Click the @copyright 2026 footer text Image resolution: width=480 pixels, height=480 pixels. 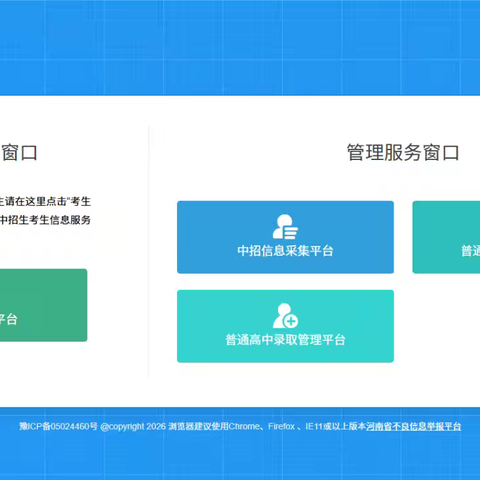point(133,426)
